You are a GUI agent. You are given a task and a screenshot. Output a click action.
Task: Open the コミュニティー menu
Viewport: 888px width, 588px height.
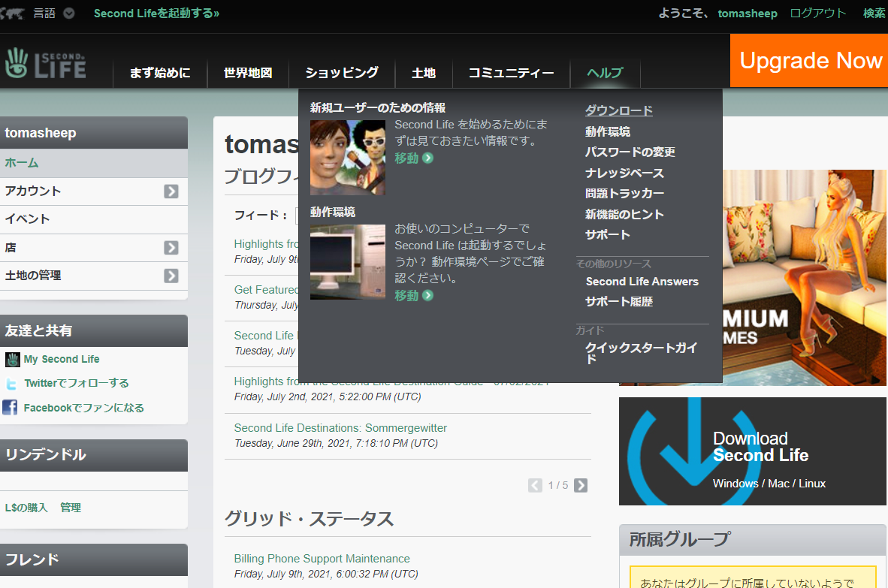tap(511, 73)
